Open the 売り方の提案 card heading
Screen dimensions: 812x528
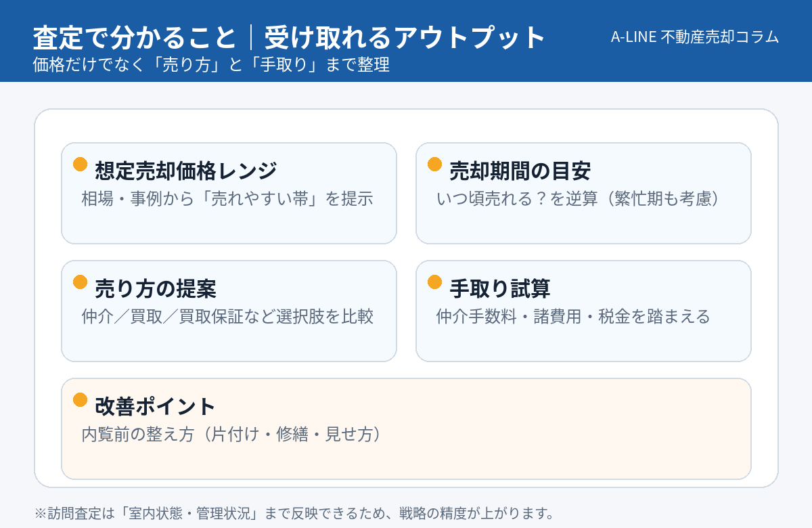tap(156, 289)
